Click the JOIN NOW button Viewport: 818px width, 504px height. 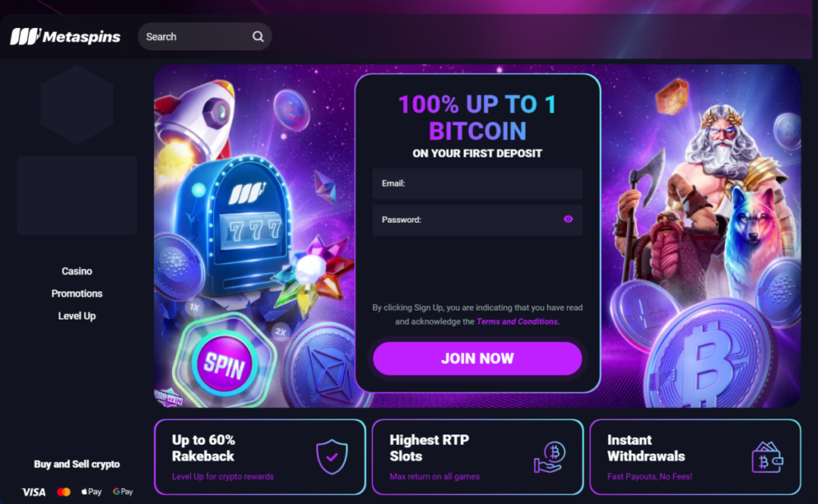click(478, 359)
